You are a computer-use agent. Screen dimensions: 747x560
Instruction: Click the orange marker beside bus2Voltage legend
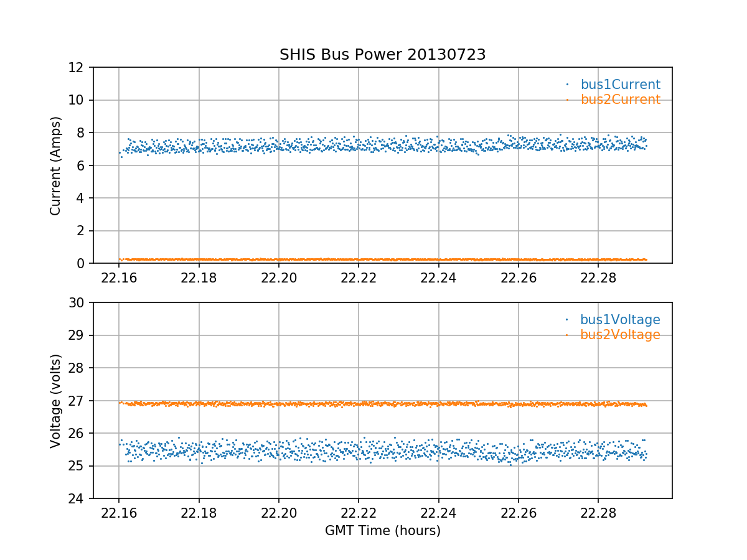coord(566,335)
